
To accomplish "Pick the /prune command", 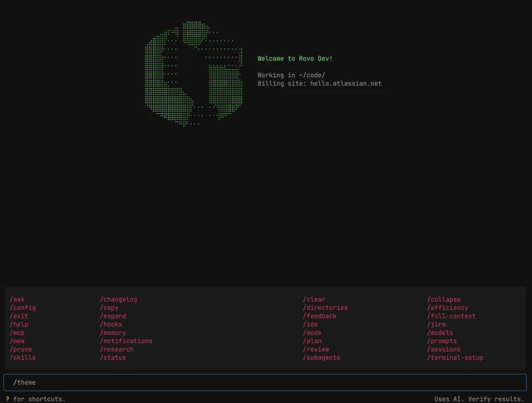I will click(21, 349).
